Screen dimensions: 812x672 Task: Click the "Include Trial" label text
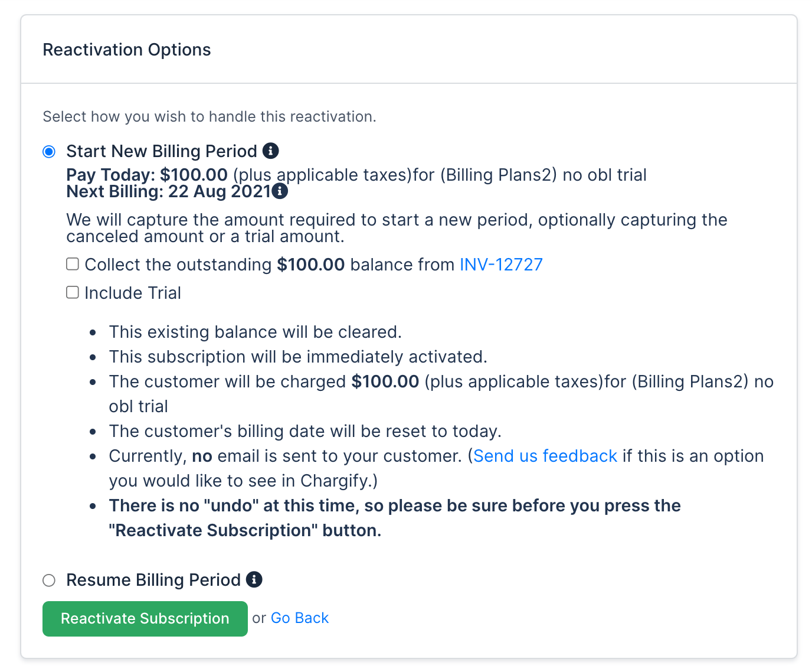coord(133,293)
